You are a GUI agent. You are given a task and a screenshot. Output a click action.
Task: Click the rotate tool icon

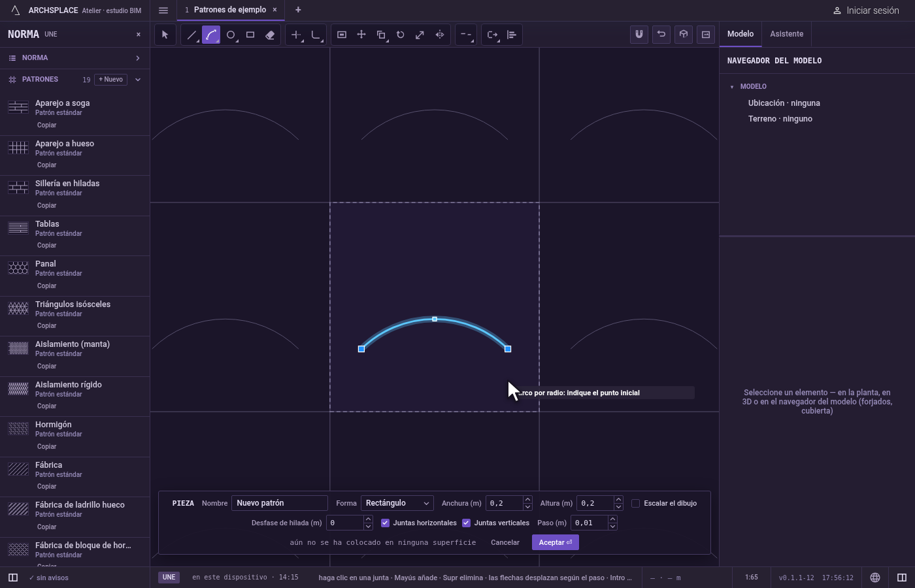point(401,35)
